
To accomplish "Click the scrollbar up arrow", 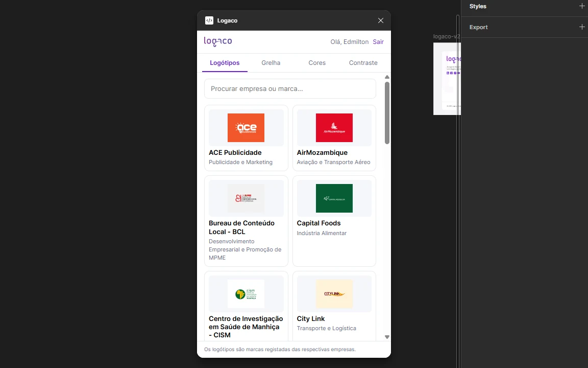I will (387, 77).
